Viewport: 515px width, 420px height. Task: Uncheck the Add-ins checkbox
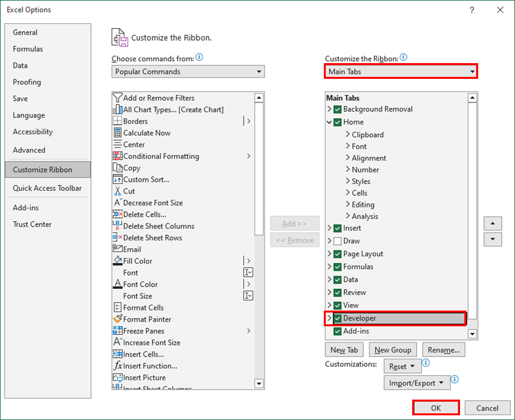[337, 331]
